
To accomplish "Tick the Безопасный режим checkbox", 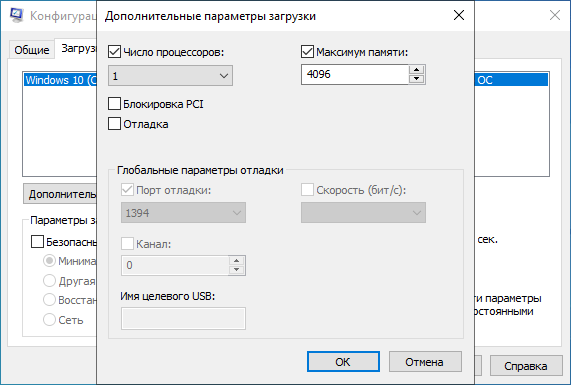I will click(x=38, y=242).
